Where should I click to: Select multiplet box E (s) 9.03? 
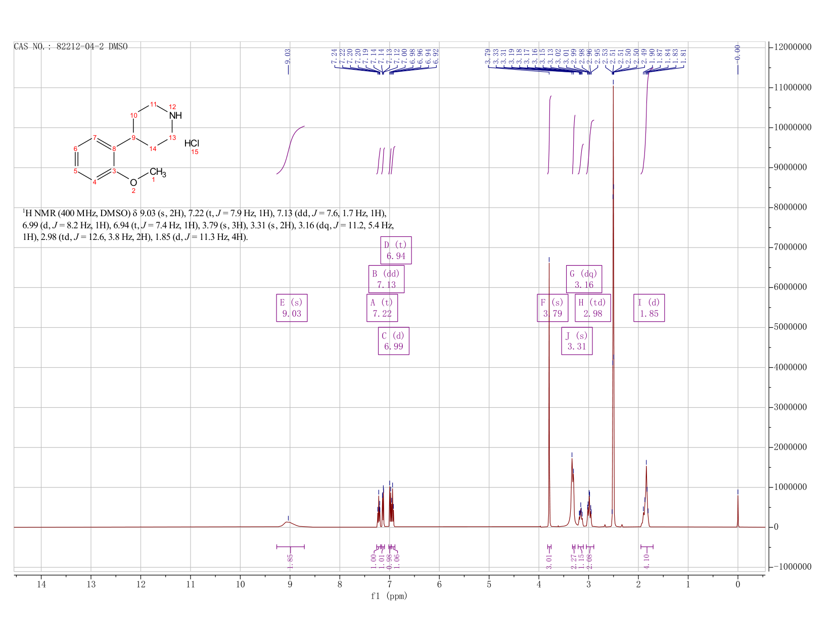(x=292, y=308)
